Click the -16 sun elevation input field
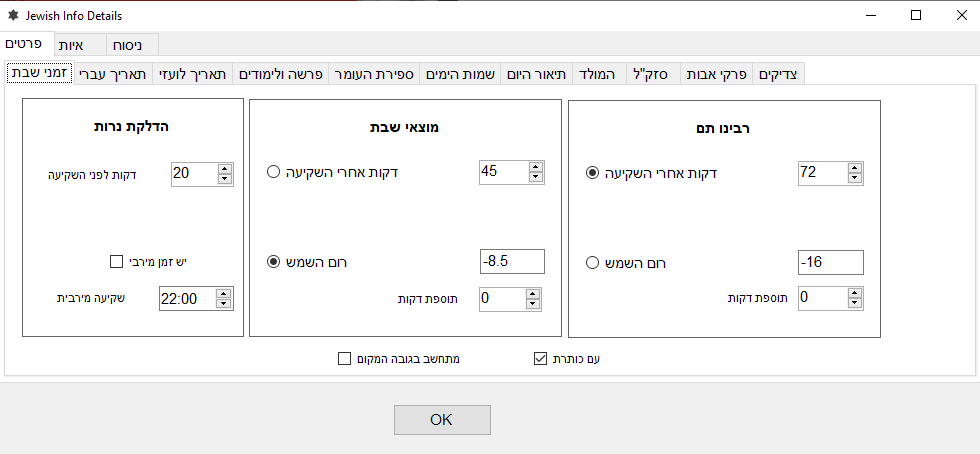Viewport: 980px width, 454px height. (829, 262)
